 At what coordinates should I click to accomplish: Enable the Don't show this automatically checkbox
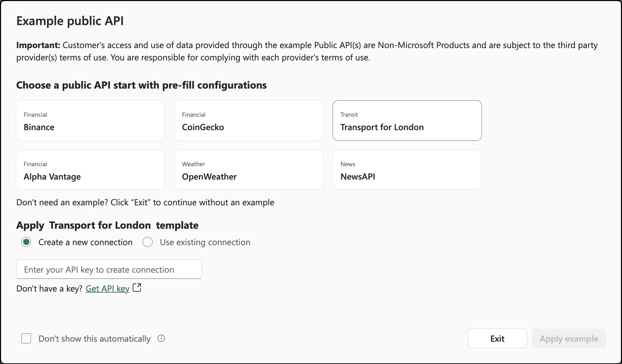[x=26, y=339]
